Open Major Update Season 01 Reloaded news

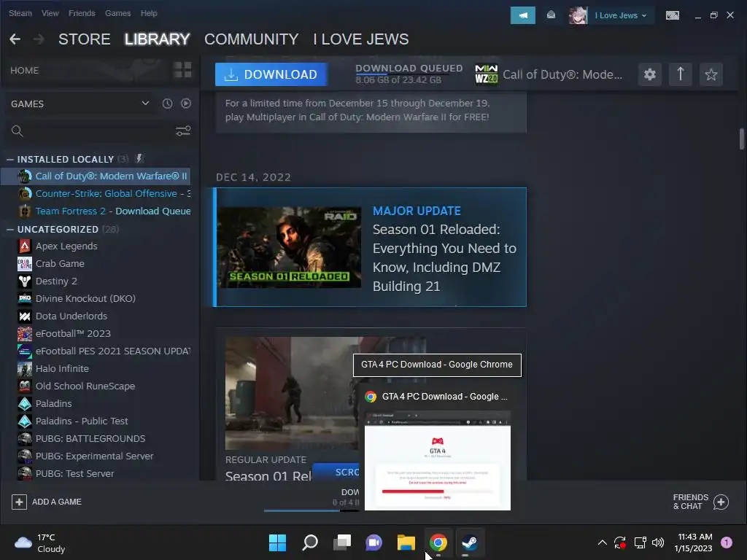click(x=370, y=247)
